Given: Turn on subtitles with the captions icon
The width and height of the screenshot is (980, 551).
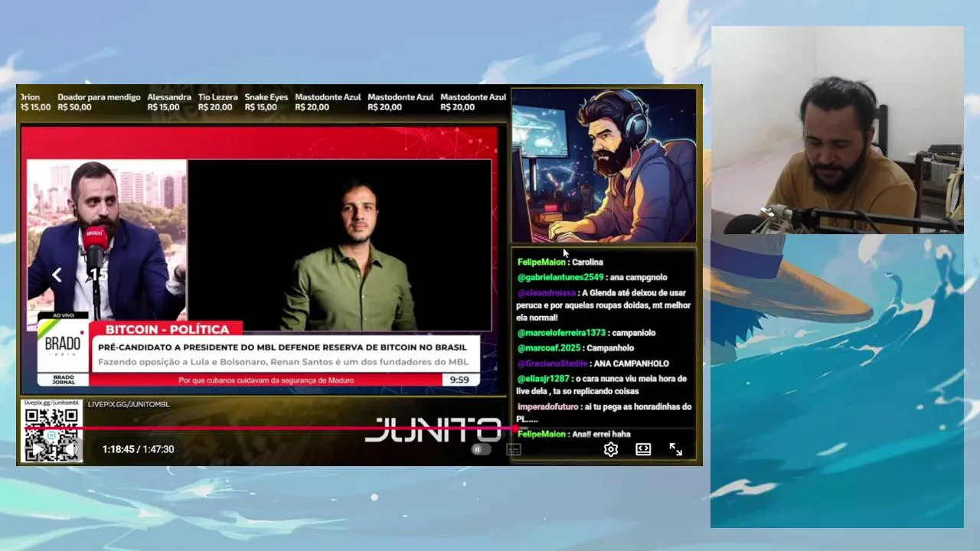Looking at the screenshot, I should (x=514, y=449).
